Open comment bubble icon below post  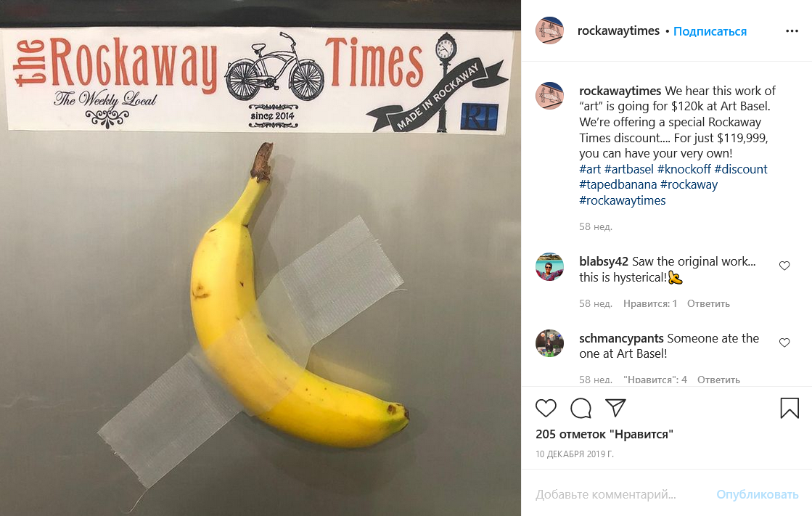point(581,409)
